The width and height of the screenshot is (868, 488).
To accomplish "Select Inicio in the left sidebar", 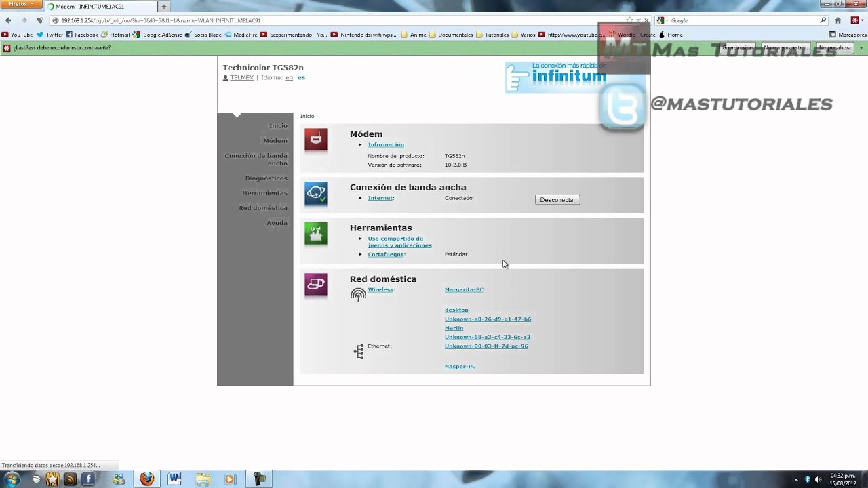I will coord(278,125).
